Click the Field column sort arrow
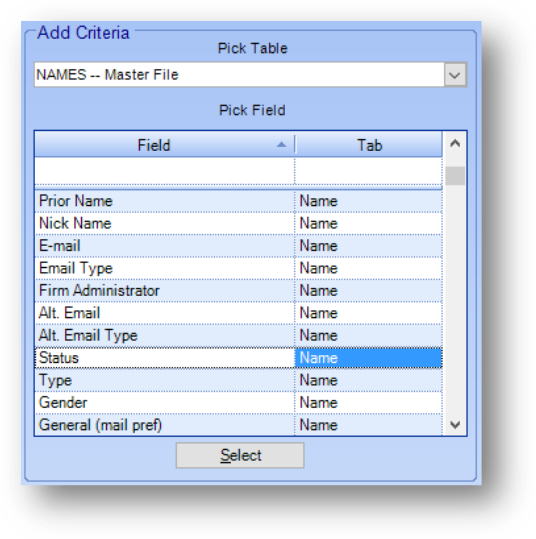Image resolution: width=536 pixels, height=539 pixels. 281,145
